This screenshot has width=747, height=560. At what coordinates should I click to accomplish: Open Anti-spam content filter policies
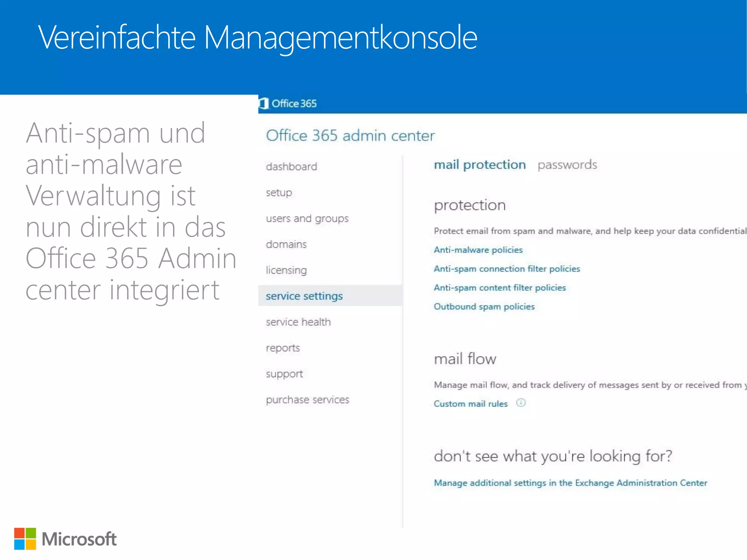(500, 288)
